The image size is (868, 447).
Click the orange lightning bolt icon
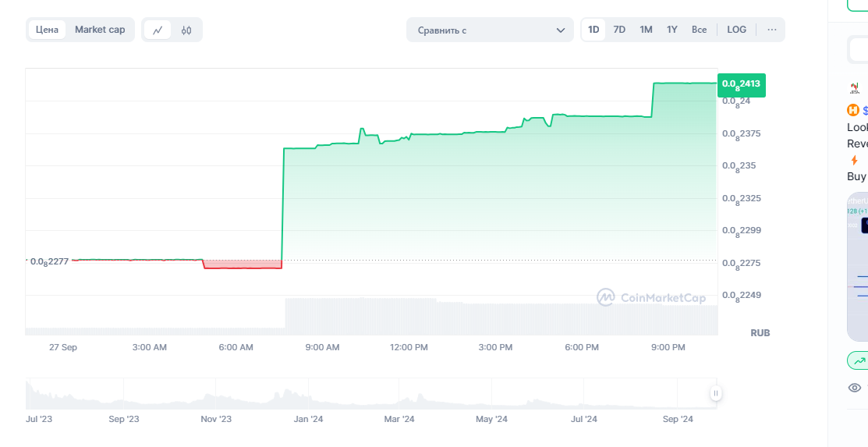pos(854,160)
